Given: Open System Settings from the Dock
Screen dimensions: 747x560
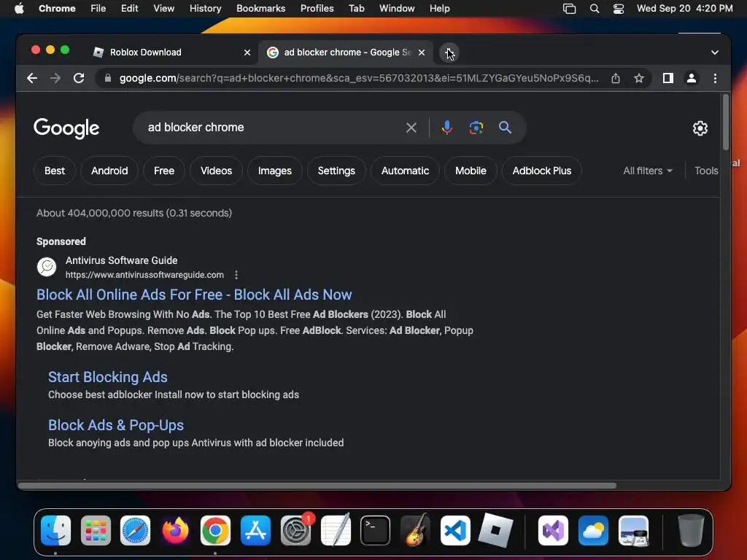Looking at the screenshot, I should (295, 531).
